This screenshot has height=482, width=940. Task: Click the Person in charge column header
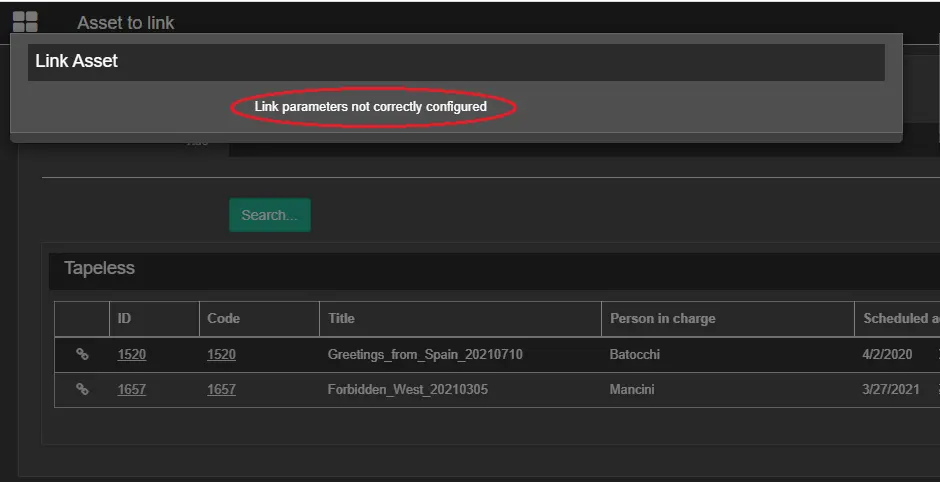662,319
